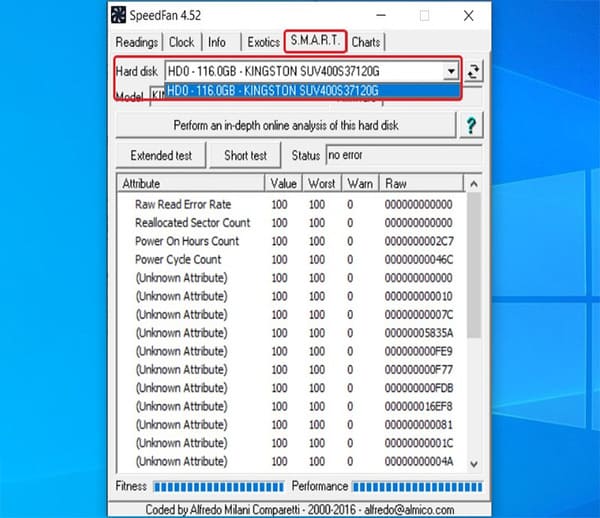Open the Info tab

pyautogui.click(x=217, y=42)
